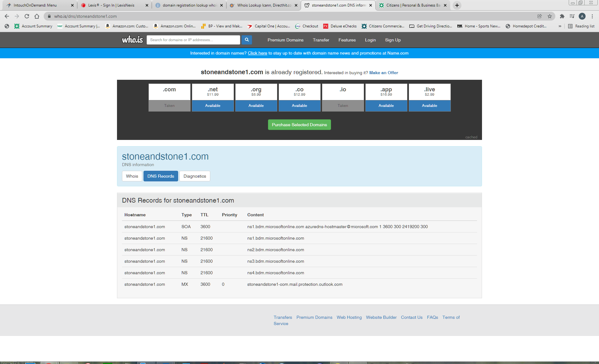Click Login in top navigation
Viewport: 599px width, 364px height.
(x=370, y=40)
